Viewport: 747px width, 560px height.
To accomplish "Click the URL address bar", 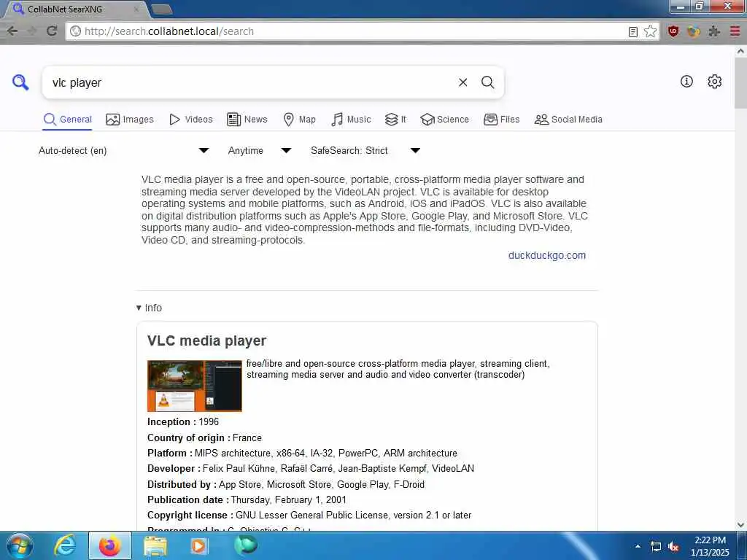I will point(352,31).
